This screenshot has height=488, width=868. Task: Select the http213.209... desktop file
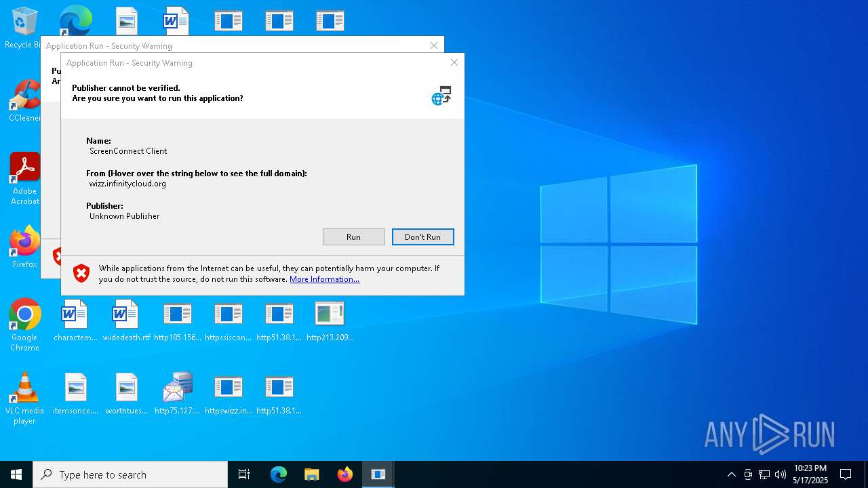tap(330, 321)
